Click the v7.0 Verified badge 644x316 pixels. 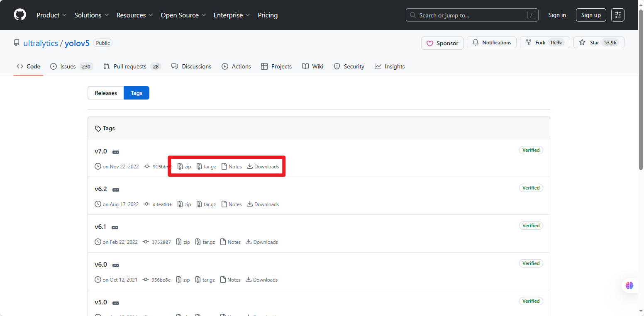click(531, 150)
